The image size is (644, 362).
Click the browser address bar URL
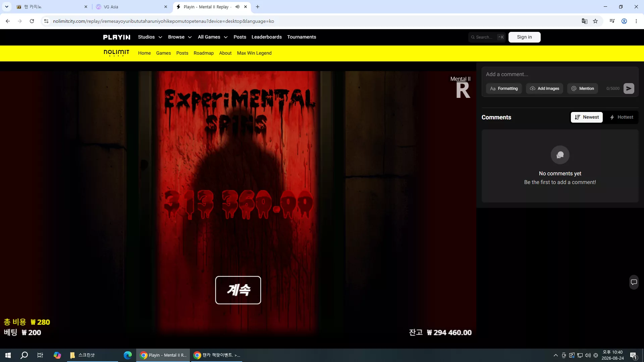click(x=163, y=21)
